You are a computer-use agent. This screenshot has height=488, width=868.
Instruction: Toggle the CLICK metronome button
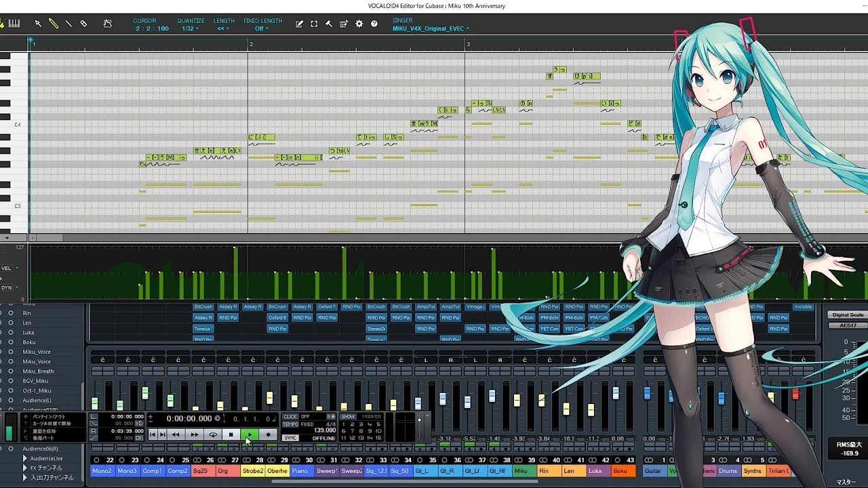coord(290,417)
